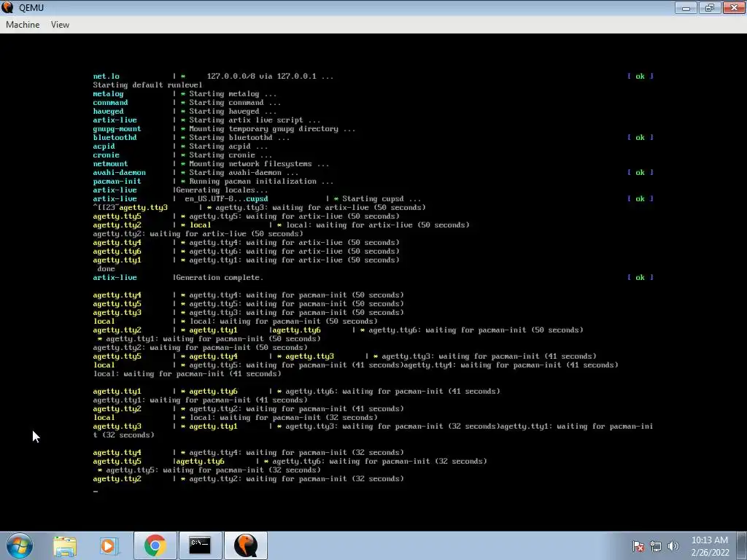Click 'Running pacman initialization ...' text
747x560 pixels.
click(x=261, y=182)
